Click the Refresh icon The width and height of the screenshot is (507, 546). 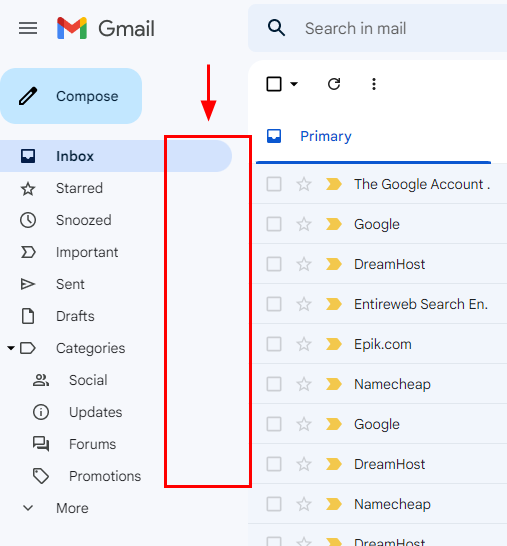pyautogui.click(x=334, y=84)
